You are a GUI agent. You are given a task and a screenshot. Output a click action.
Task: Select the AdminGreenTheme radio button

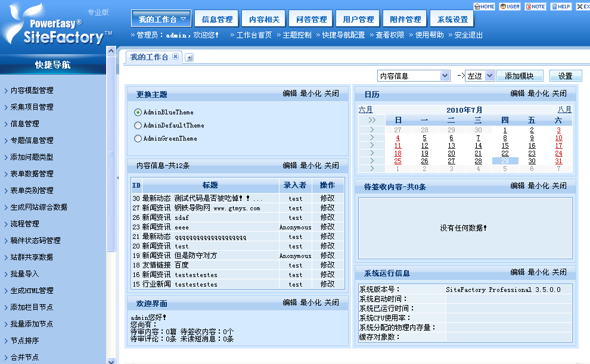[138, 138]
